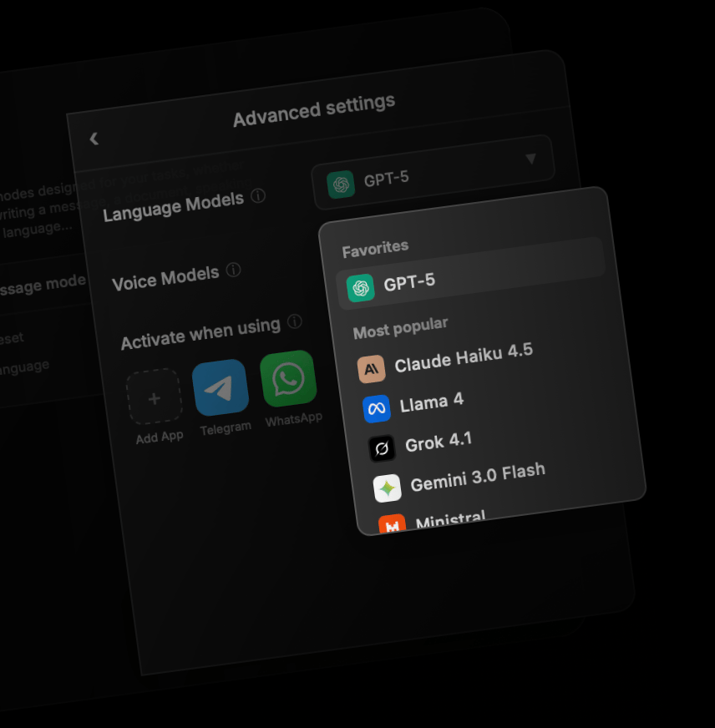Image resolution: width=715 pixels, height=728 pixels.
Task: Click the back chevron in Advanced settings
Action: [94, 139]
